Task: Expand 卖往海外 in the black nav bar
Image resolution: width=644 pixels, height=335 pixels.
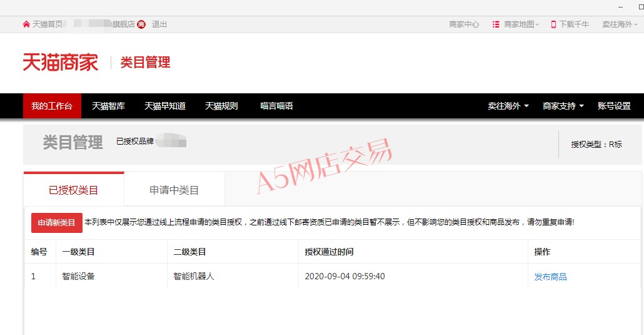Action: click(x=508, y=106)
